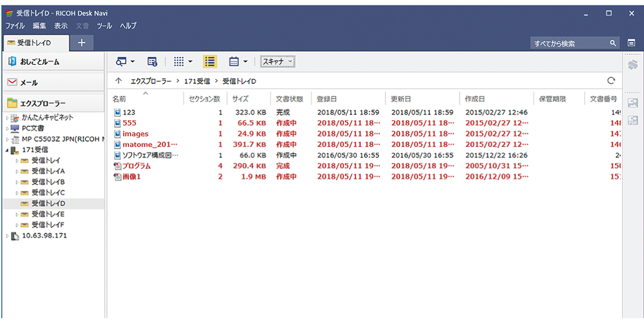The image size is (644, 322).
Task: Sort by 名前 column header
Action: coord(146,99)
